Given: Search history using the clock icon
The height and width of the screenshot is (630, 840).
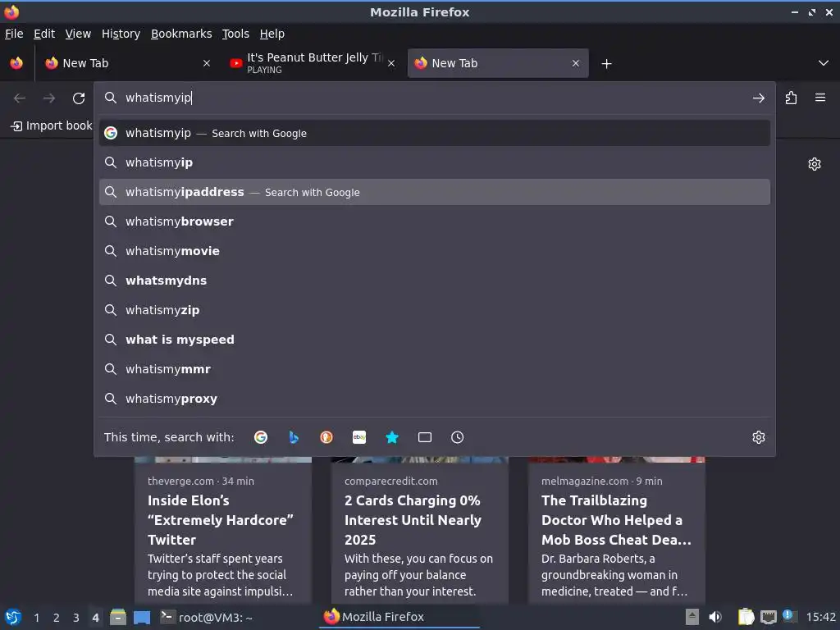Looking at the screenshot, I should click(458, 437).
